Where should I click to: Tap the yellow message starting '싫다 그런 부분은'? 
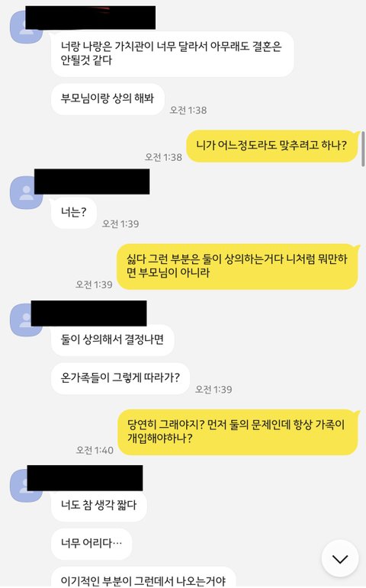click(x=237, y=266)
